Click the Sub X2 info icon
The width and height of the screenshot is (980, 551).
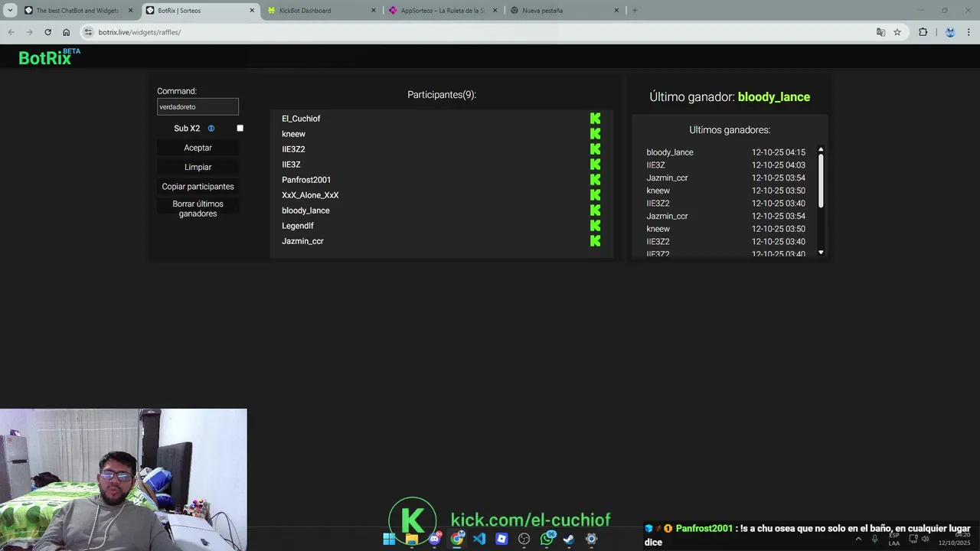pyautogui.click(x=211, y=129)
